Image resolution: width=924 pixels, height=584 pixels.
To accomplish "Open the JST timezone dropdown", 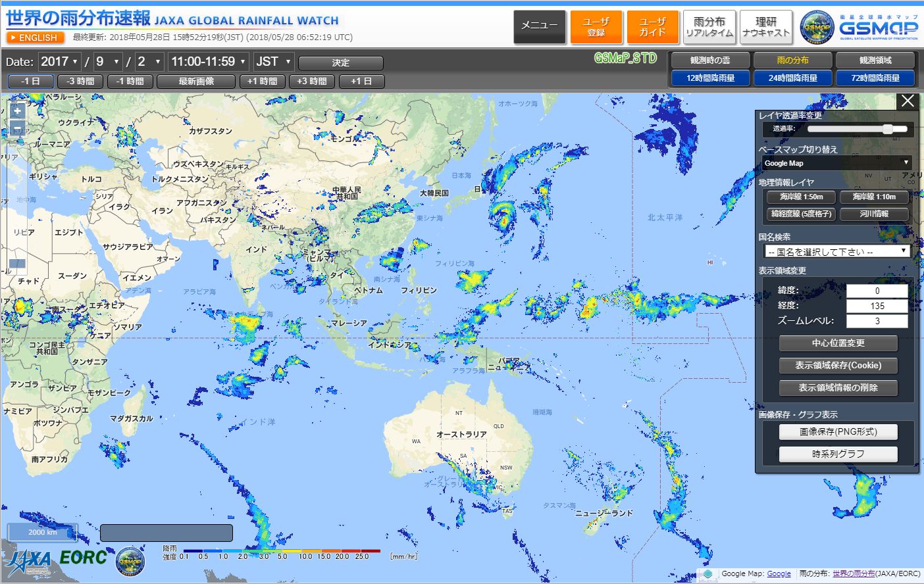I will pyautogui.click(x=274, y=62).
